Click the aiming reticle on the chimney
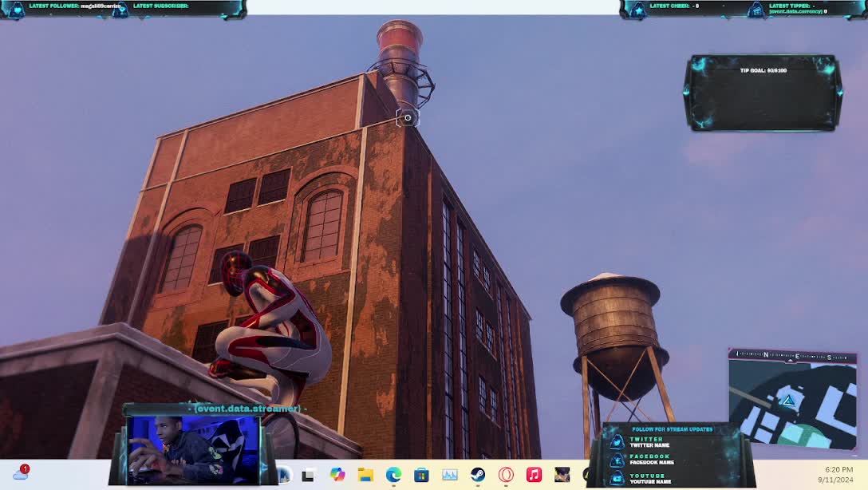The width and height of the screenshot is (868, 490). click(x=408, y=117)
